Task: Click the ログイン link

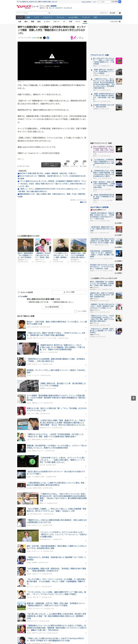Action: click(42, 8)
